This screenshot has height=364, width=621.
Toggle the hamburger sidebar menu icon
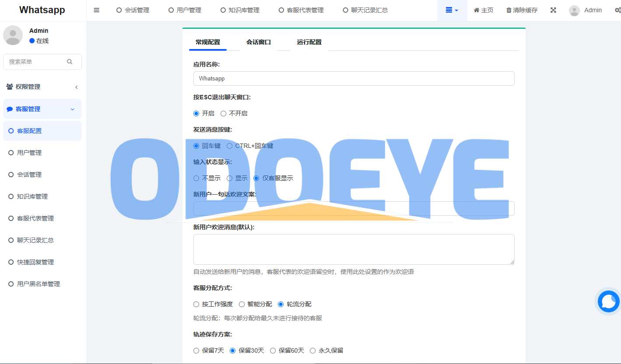pyautogui.click(x=97, y=10)
